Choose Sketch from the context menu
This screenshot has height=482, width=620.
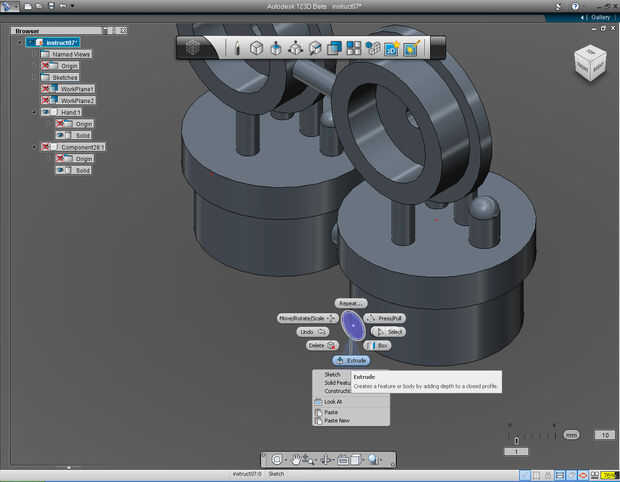click(x=332, y=374)
